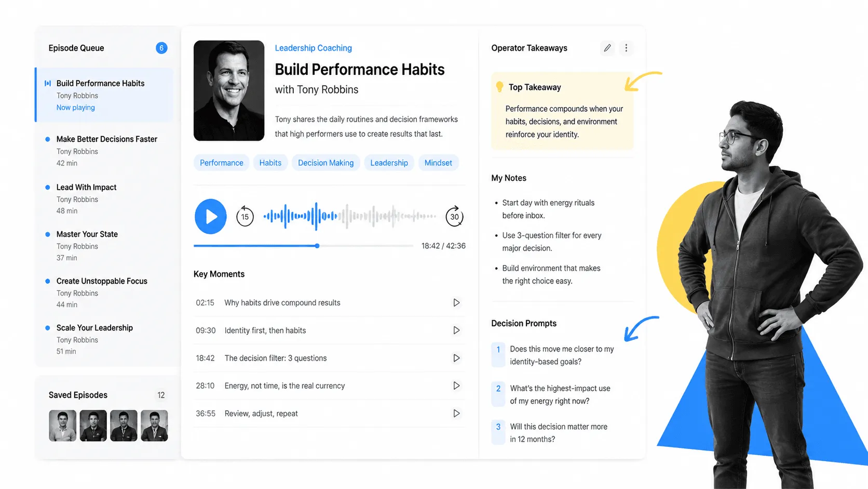Click the '36:55' timestamp
This screenshot has width=868, height=489.
click(206, 414)
